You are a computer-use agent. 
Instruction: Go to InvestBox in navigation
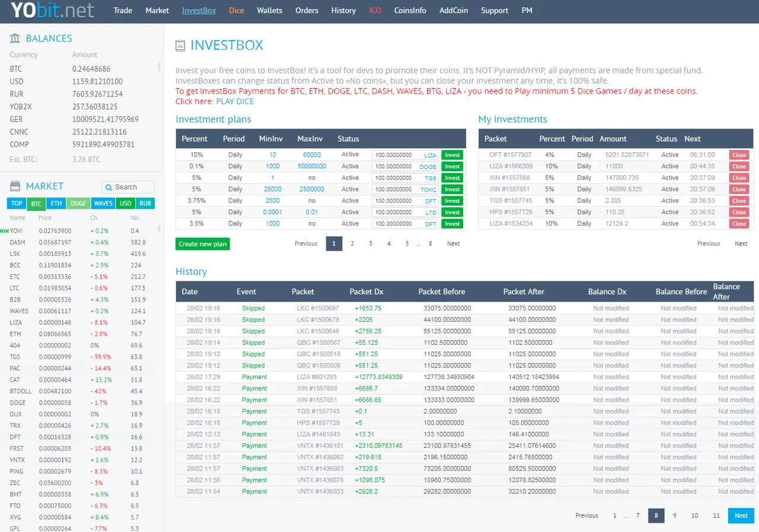pos(199,10)
